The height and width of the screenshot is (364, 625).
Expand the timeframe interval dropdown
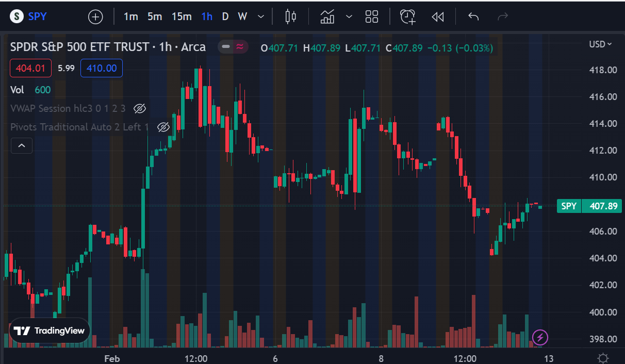click(x=261, y=16)
